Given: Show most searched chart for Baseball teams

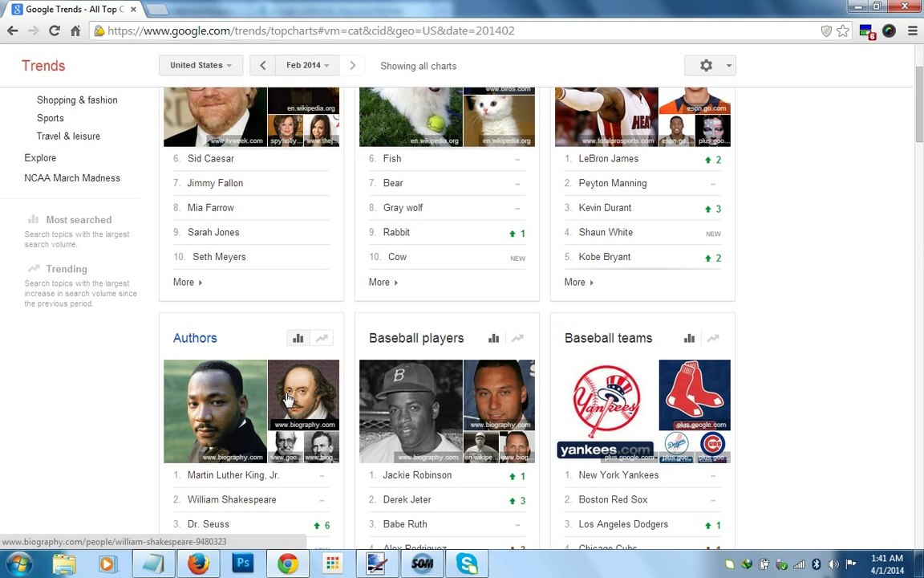Looking at the screenshot, I should (x=690, y=338).
